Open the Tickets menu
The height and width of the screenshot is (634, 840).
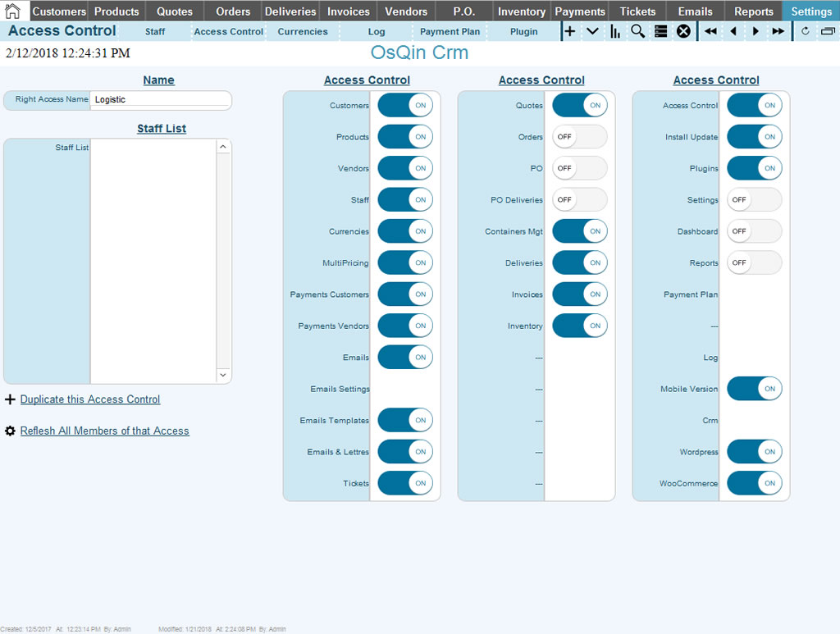(637, 11)
